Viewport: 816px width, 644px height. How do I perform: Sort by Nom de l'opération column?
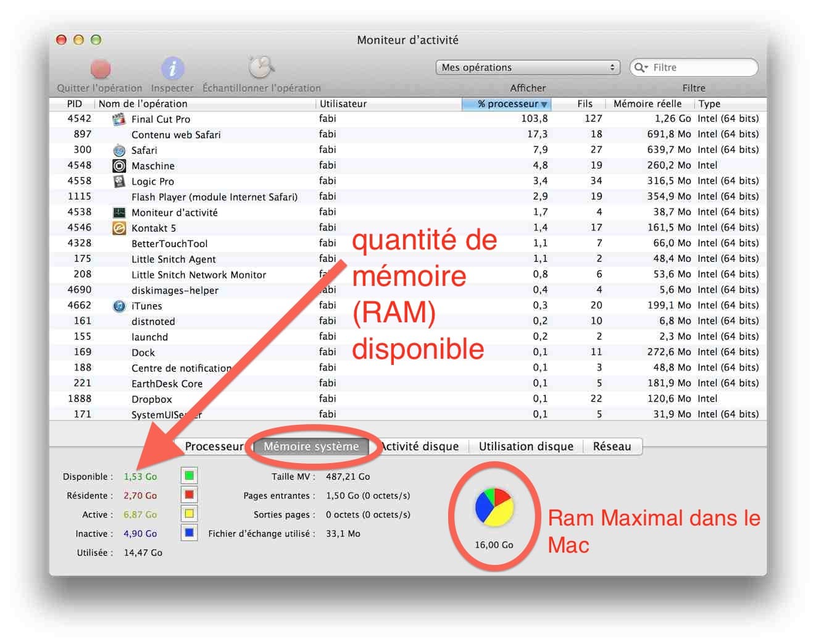coord(205,104)
